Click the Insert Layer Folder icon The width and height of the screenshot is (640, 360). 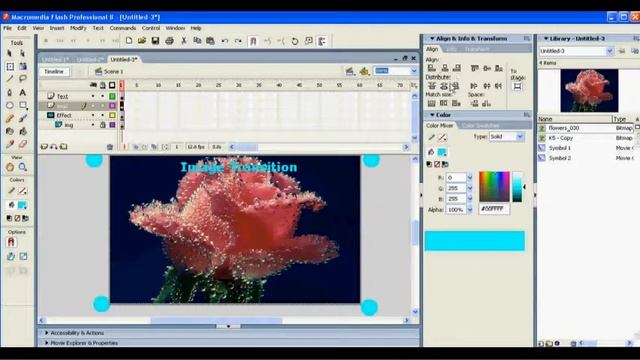[63, 147]
